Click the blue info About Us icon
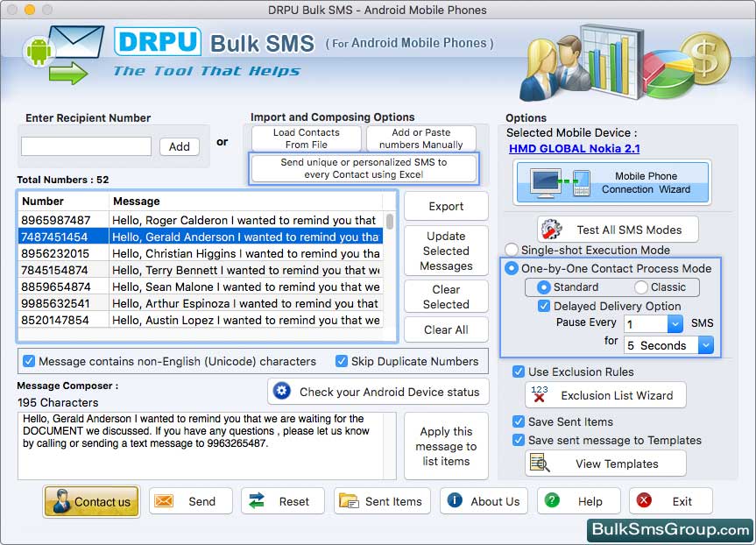Screen dimensions: 756x545 [x=455, y=500]
